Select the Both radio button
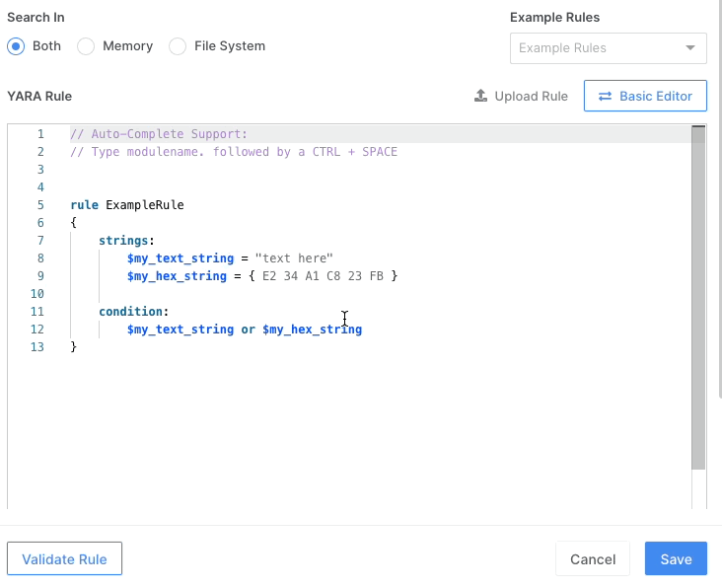Viewport: 722px width, 588px height. pyautogui.click(x=16, y=46)
